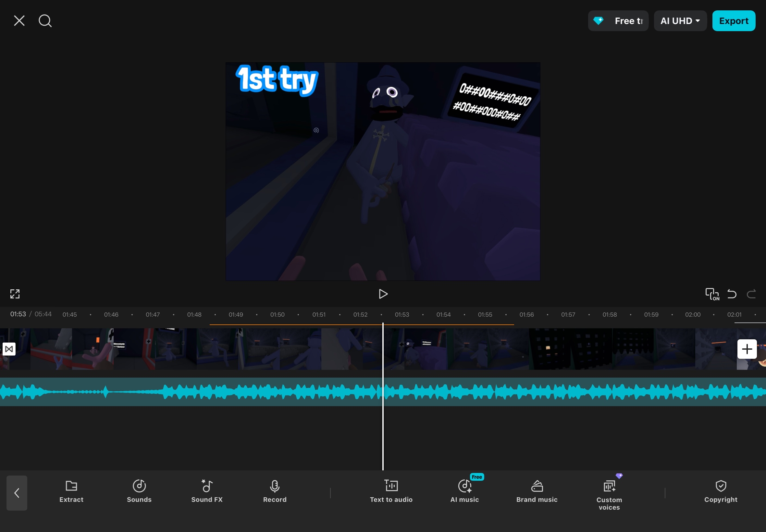Toggle the ON indicator icon beside undo
Viewport: 766px width, 532px height.
pos(712,294)
